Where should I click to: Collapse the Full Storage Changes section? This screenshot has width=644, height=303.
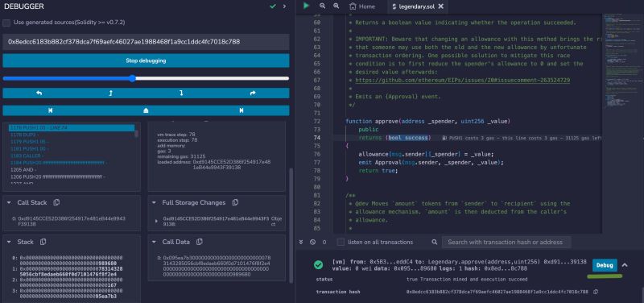(154, 203)
